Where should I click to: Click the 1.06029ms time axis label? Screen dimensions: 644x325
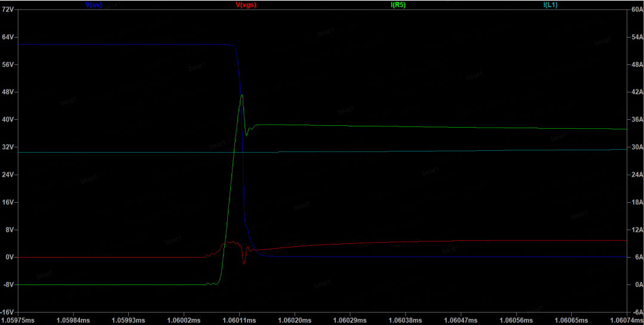click(349, 320)
